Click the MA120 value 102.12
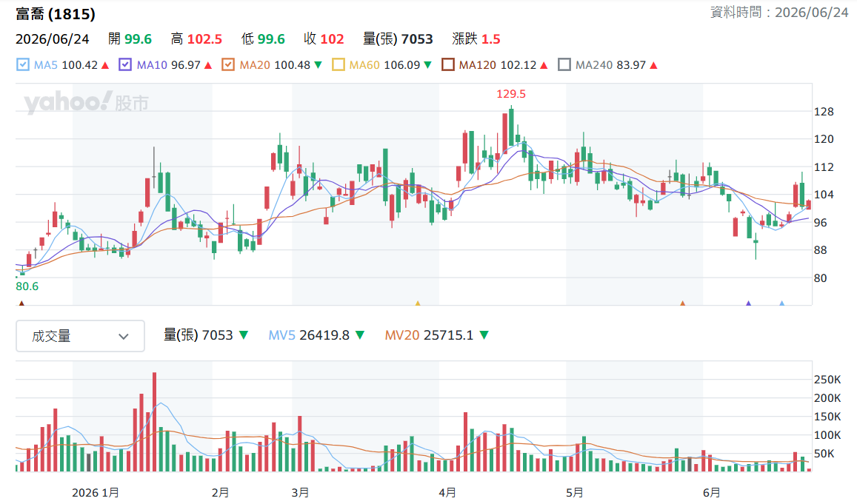This screenshot has height=504, width=857. 518,65
